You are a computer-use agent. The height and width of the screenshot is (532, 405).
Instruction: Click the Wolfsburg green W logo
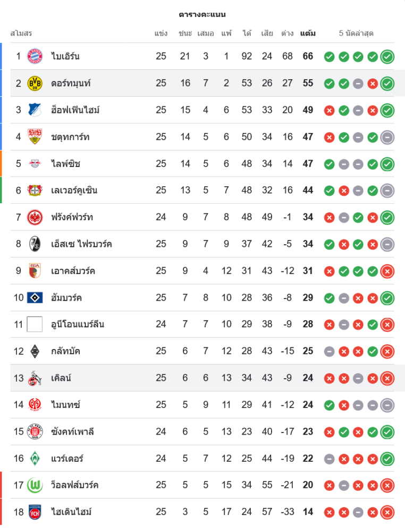(35, 485)
